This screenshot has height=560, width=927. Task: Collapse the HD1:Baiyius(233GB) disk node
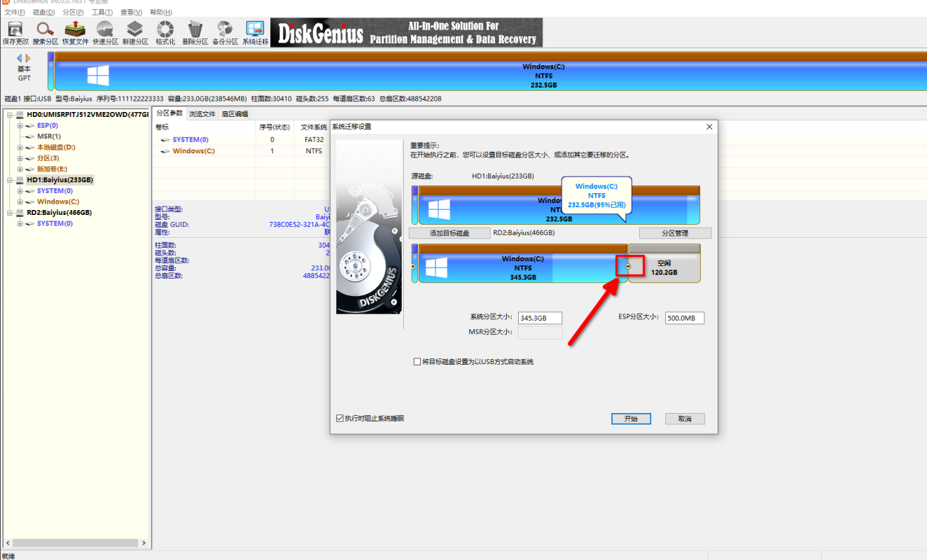point(10,180)
